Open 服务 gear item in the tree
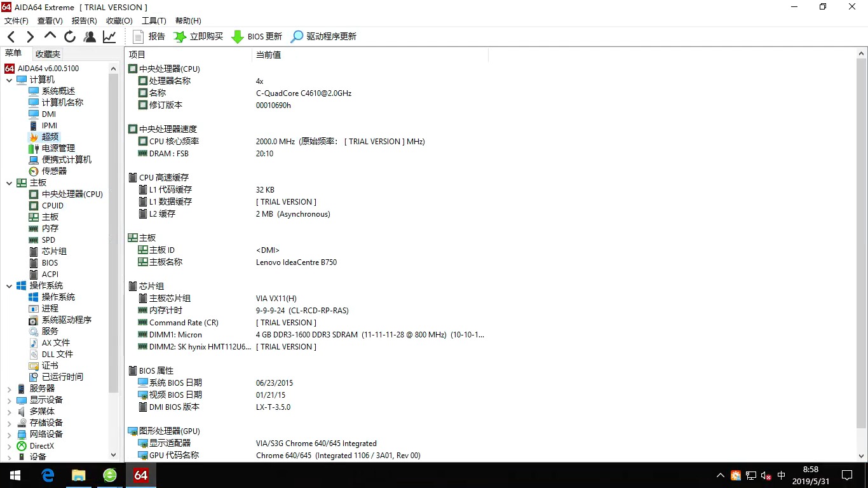 click(44, 332)
